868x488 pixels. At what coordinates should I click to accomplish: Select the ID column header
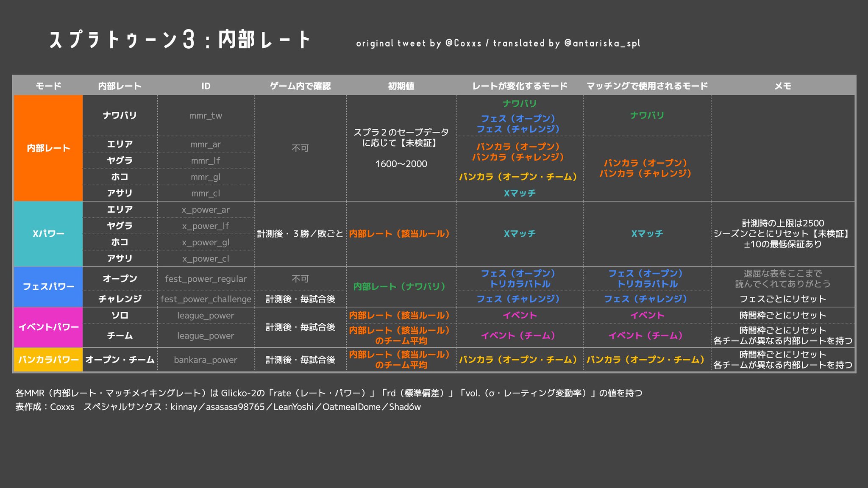point(206,86)
